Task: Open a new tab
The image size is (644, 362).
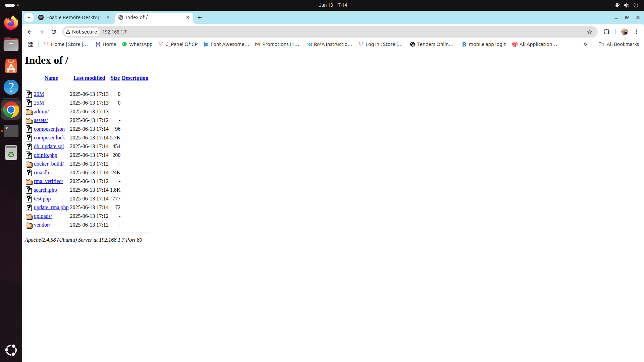Action: pos(200,17)
